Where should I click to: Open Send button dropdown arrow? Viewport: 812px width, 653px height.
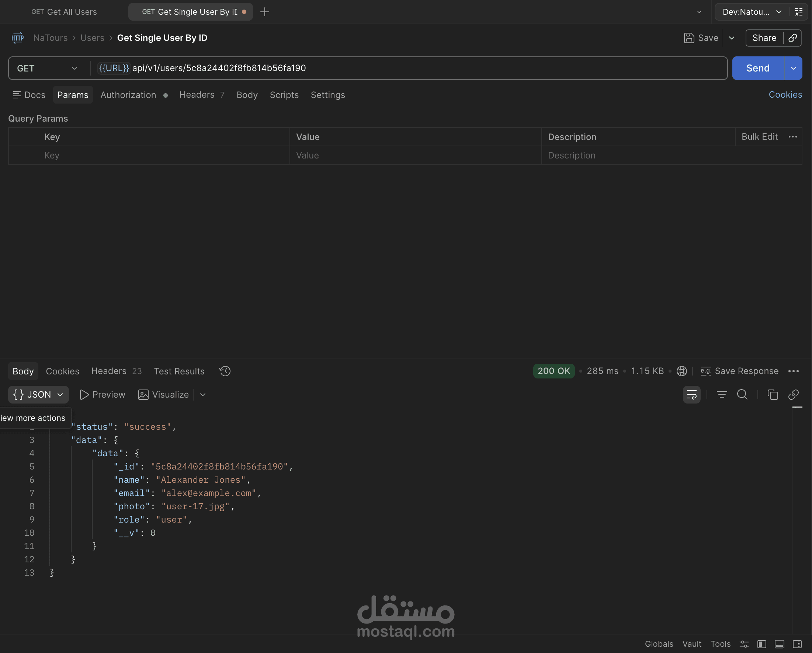[x=793, y=68]
